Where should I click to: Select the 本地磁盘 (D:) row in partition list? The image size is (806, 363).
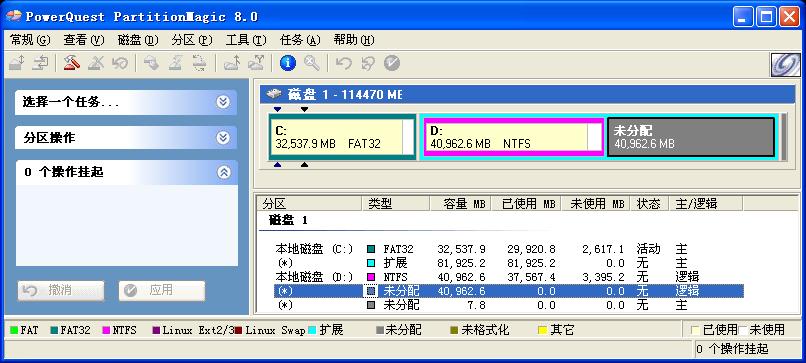click(x=508, y=277)
